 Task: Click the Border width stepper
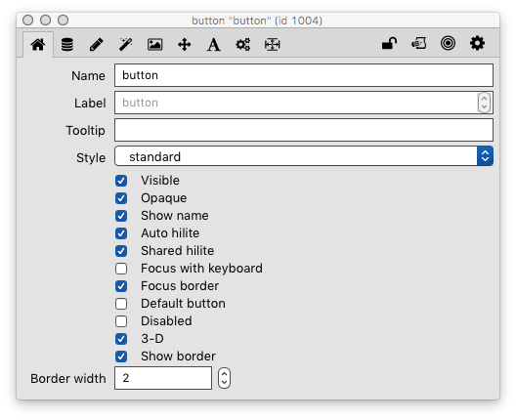(x=224, y=378)
